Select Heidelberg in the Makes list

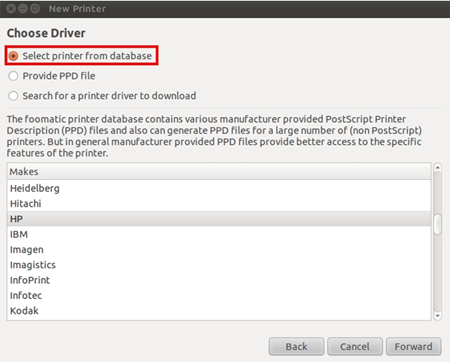click(x=219, y=188)
